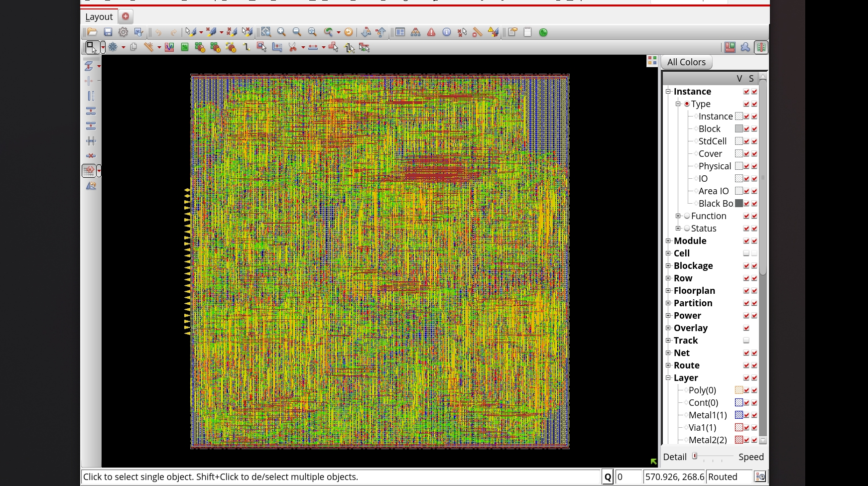Disable Net selectability checkbox
The width and height of the screenshot is (868, 486).
pos(754,353)
